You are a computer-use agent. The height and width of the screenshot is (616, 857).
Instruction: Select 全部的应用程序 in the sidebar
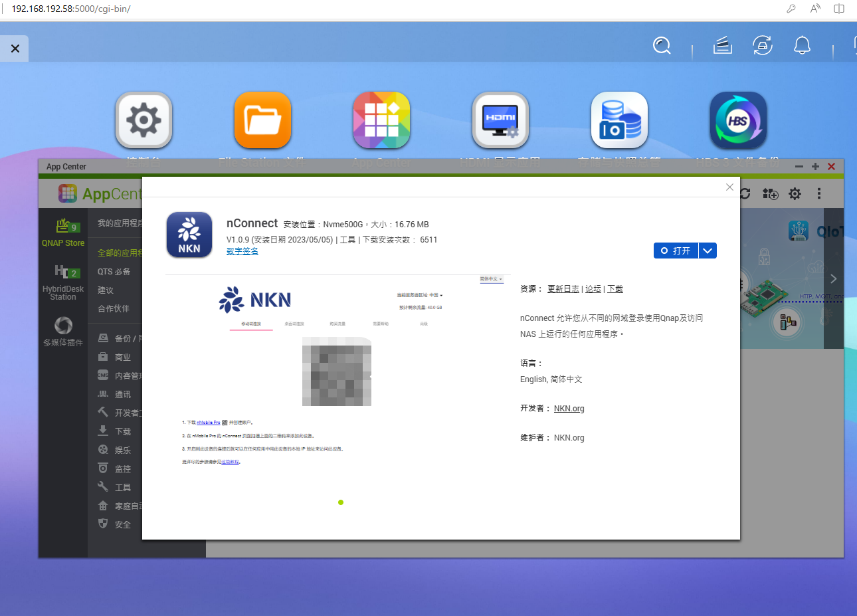pos(118,253)
